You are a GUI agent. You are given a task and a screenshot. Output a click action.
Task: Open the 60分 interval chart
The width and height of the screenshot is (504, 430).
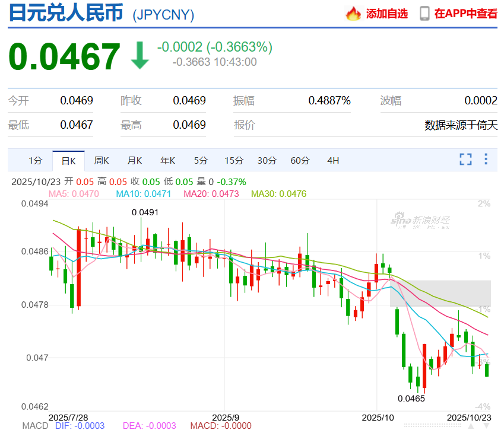pos(300,160)
